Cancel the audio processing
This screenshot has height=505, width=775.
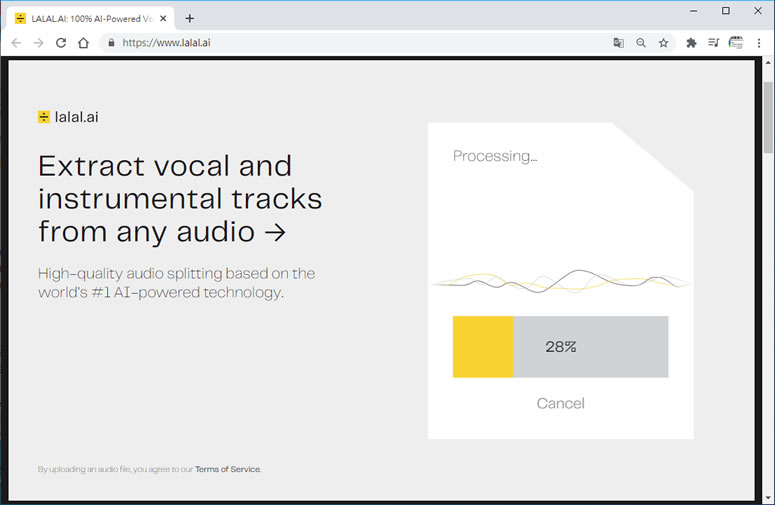[x=560, y=403]
